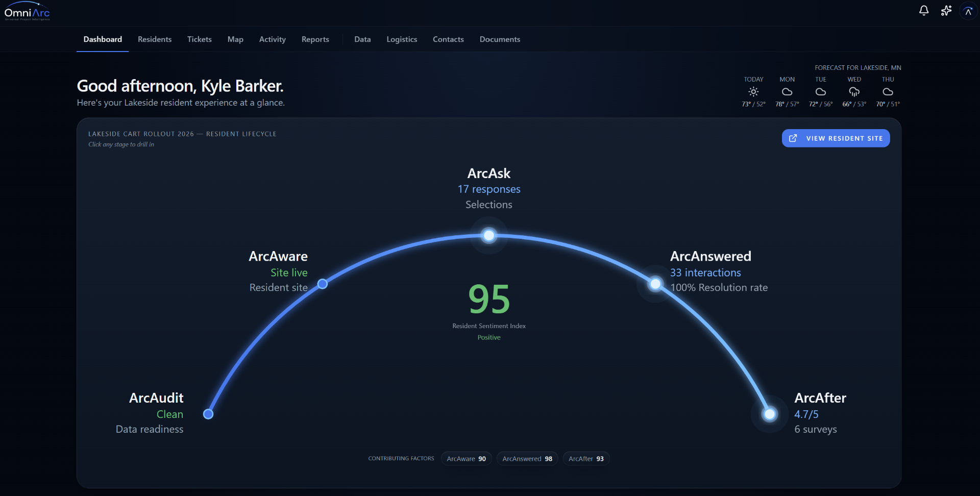The image size is (980, 496).
Task: Open the Data tab
Action: pos(362,39)
